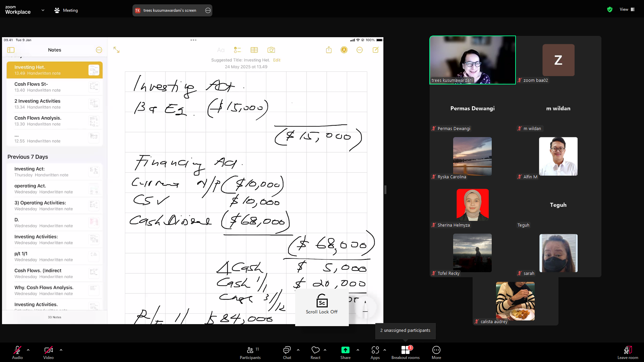Click Edit suggested title link
644x362 pixels.
pyautogui.click(x=277, y=60)
